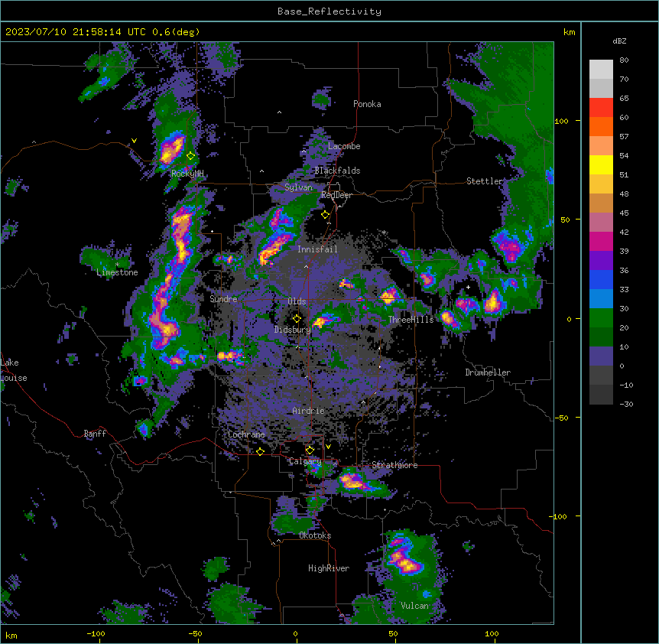659x644 pixels.
Task: Click the 57 value on the dBZ scale
Action: pyautogui.click(x=624, y=137)
